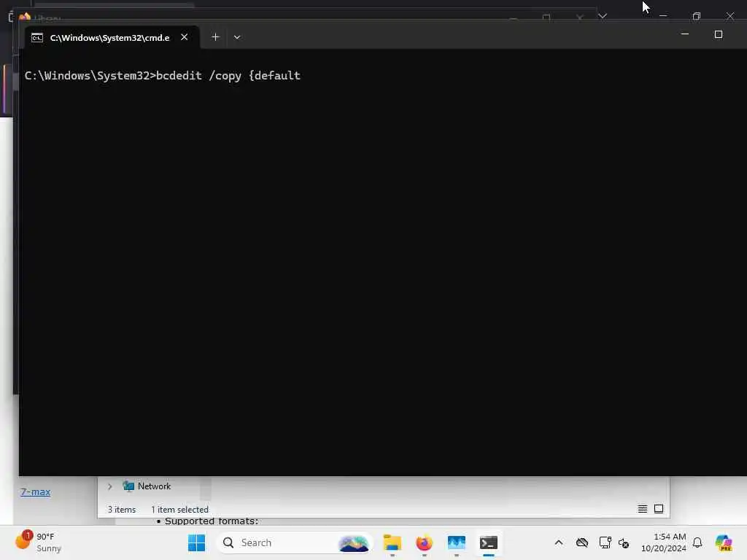
Task: Click the cmd icon in terminal tab
Action: 37,38
